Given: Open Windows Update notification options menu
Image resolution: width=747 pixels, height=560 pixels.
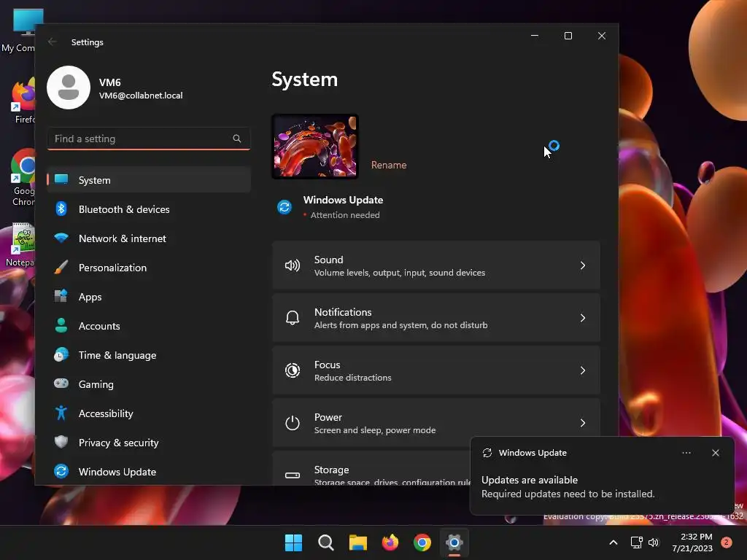Looking at the screenshot, I should tap(686, 453).
